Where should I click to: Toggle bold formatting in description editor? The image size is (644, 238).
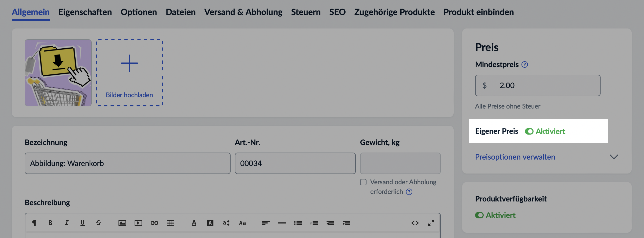point(50,223)
